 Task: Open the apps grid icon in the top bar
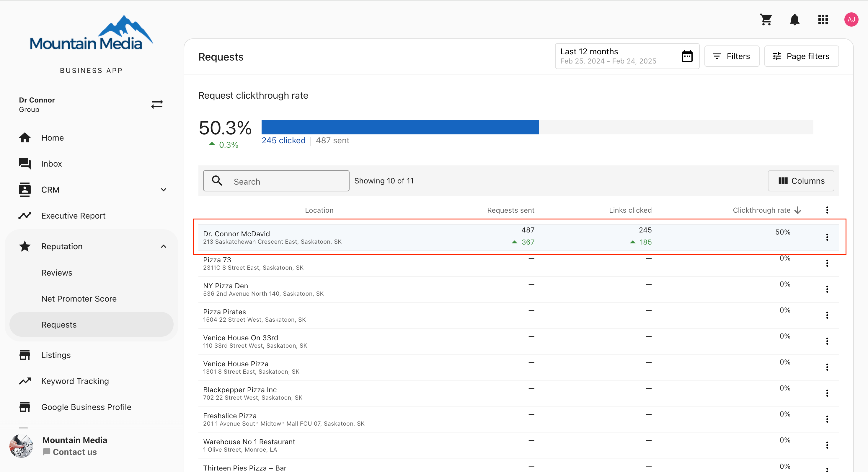click(x=823, y=19)
